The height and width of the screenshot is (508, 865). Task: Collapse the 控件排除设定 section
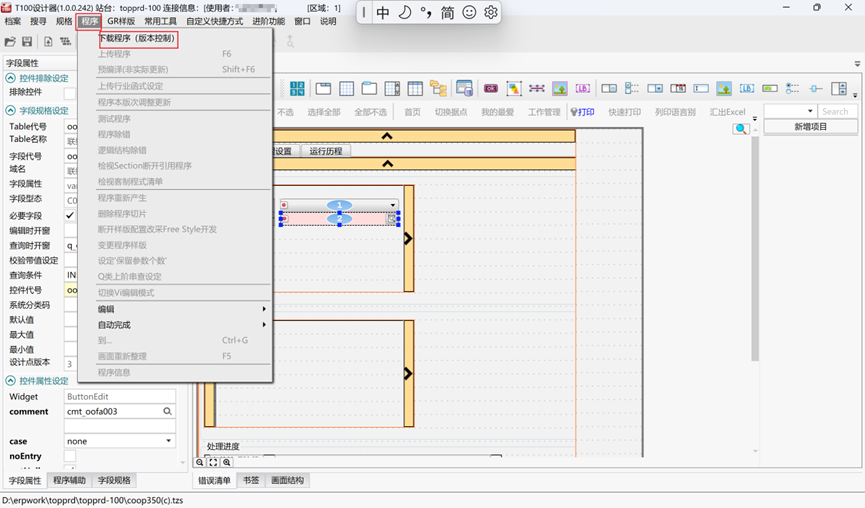pyautogui.click(x=10, y=78)
